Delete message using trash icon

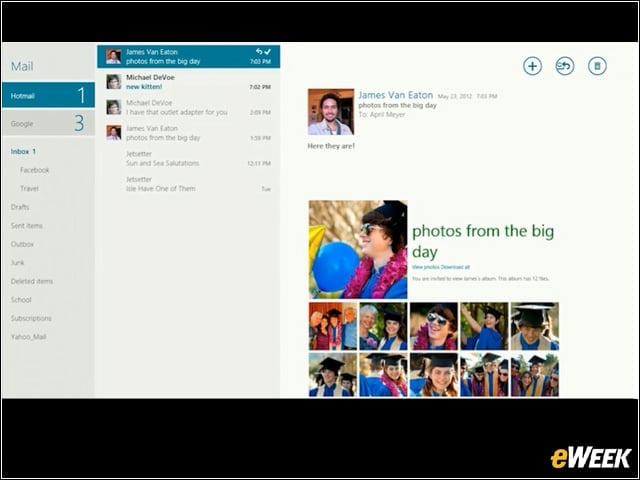597,66
